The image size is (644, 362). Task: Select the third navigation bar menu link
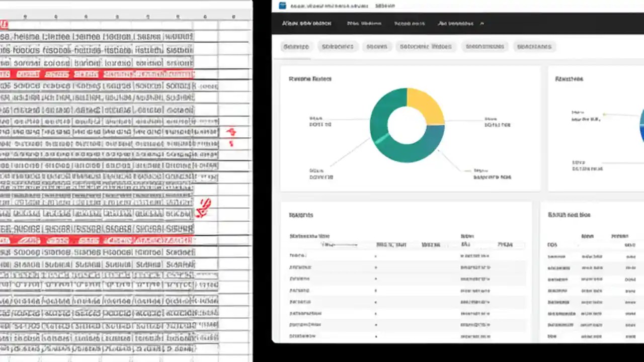[409, 23]
